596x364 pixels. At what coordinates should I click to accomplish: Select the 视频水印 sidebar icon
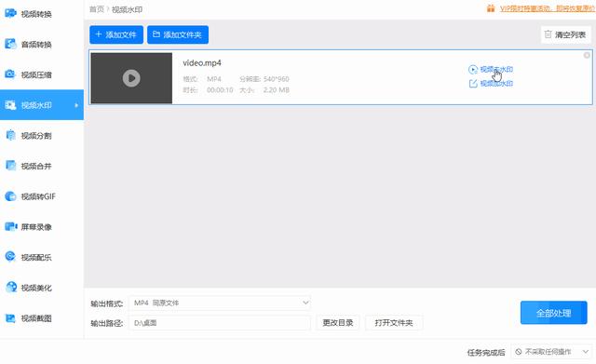(x=10, y=105)
